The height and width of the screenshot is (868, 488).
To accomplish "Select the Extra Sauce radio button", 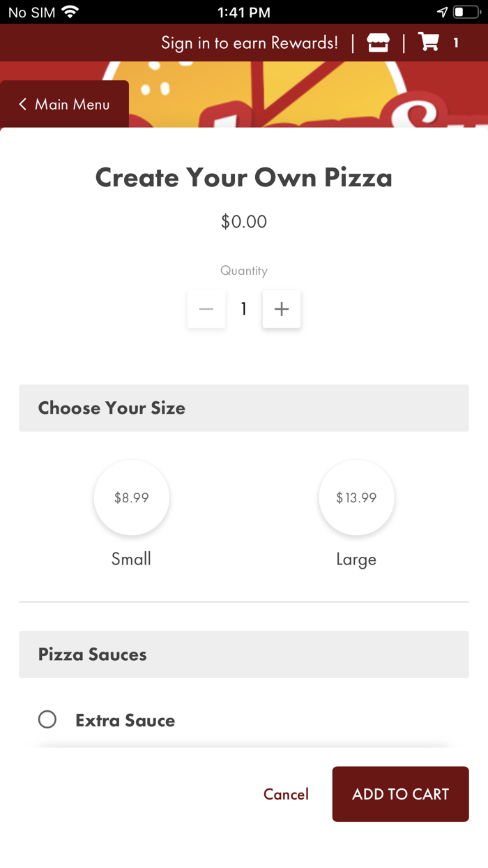I will click(47, 719).
